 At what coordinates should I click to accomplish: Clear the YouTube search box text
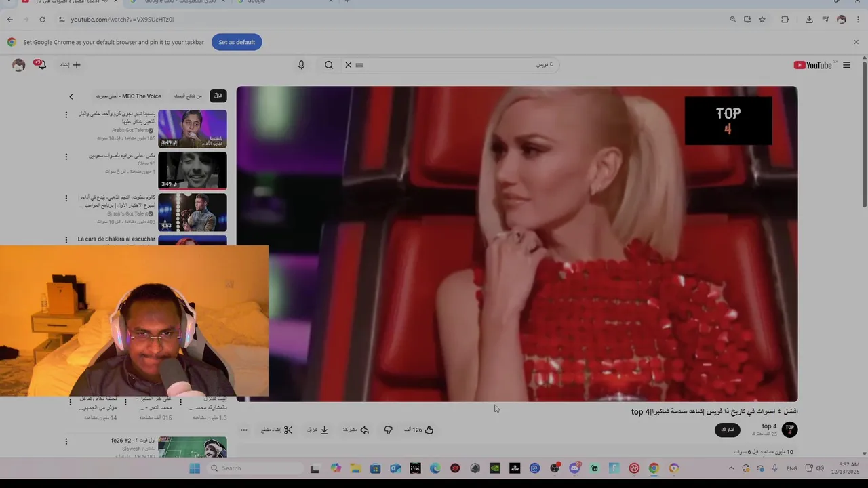pyautogui.click(x=349, y=65)
